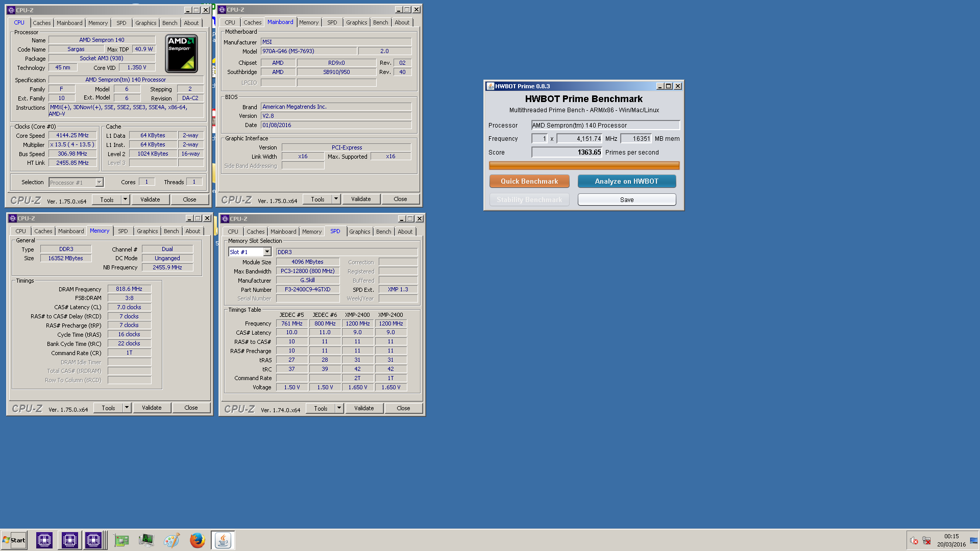The height and width of the screenshot is (551, 980).
Task: Click the 16351 MB mem field
Action: click(x=636, y=138)
